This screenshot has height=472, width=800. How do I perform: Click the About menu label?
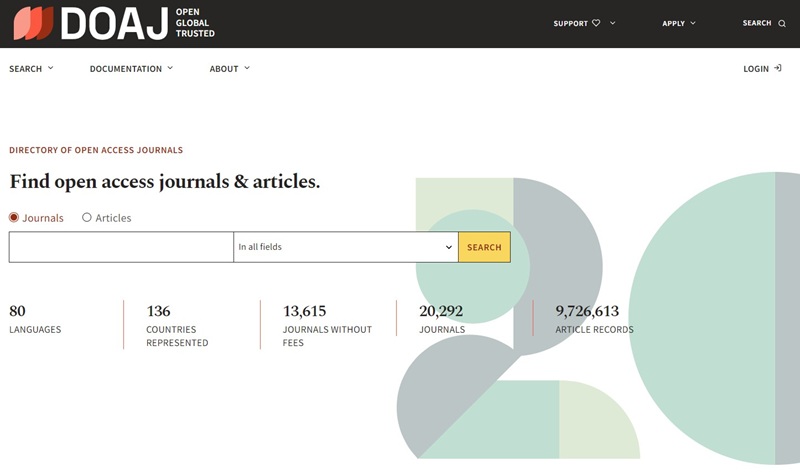point(224,69)
